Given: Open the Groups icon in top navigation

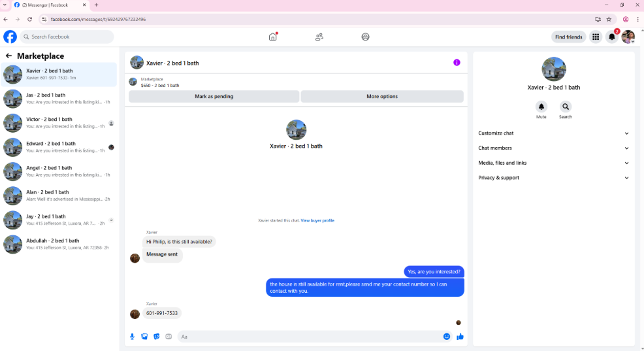Looking at the screenshot, I should coord(366,37).
